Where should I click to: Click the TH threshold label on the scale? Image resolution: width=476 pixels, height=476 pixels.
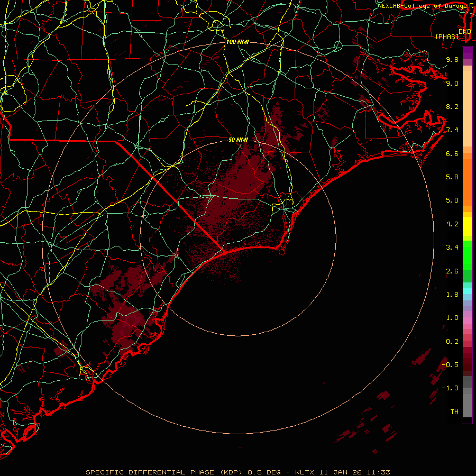454,412
